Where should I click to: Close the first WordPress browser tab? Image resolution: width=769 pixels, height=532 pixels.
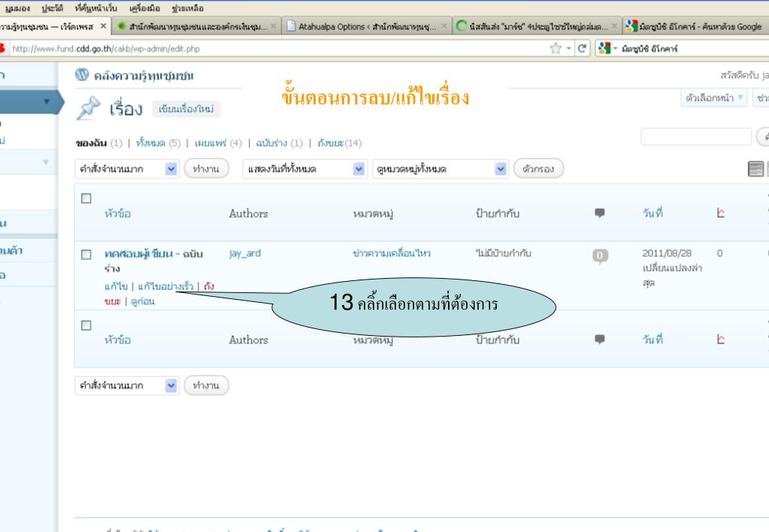103,26
